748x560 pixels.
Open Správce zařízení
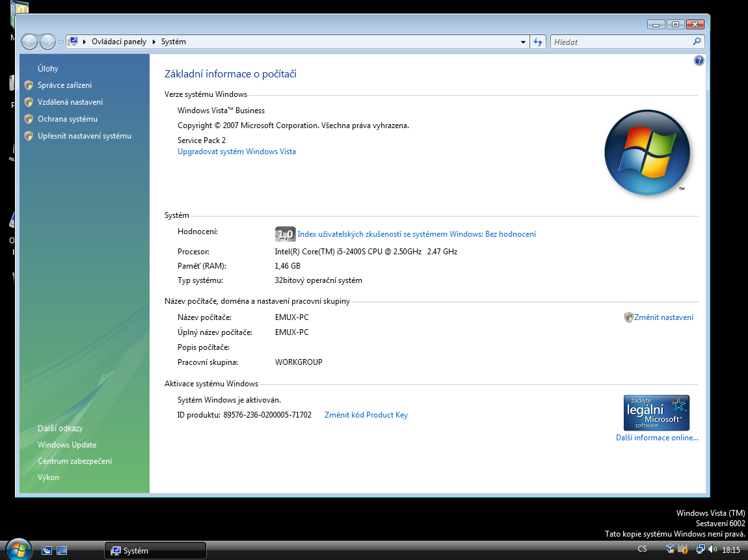coord(64,85)
